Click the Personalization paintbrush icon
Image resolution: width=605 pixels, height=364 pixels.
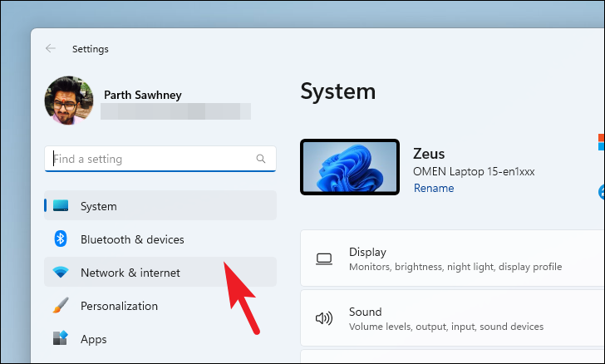click(x=61, y=305)
